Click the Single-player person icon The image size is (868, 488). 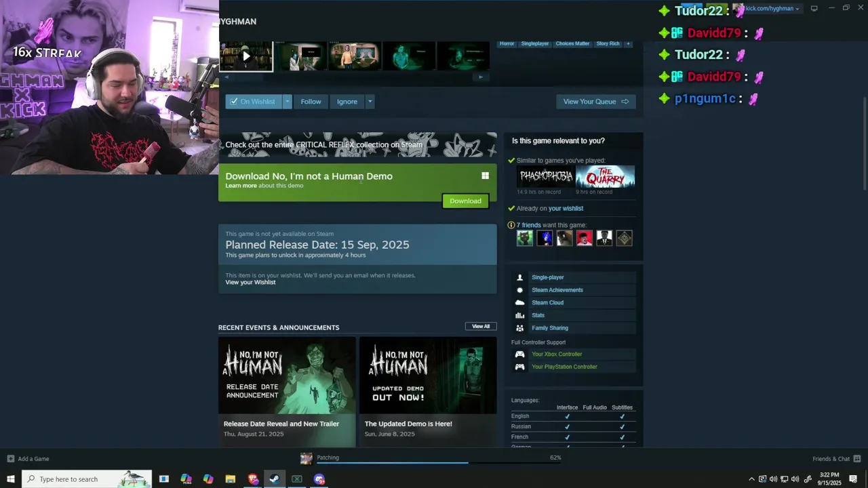pos(519,277)
